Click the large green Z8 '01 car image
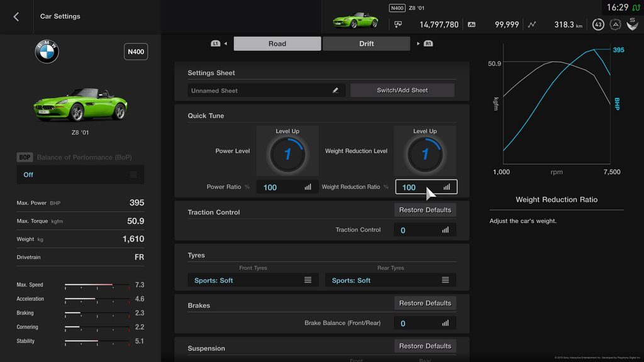This screenshot has width=644, height=362. pos(80,104)
